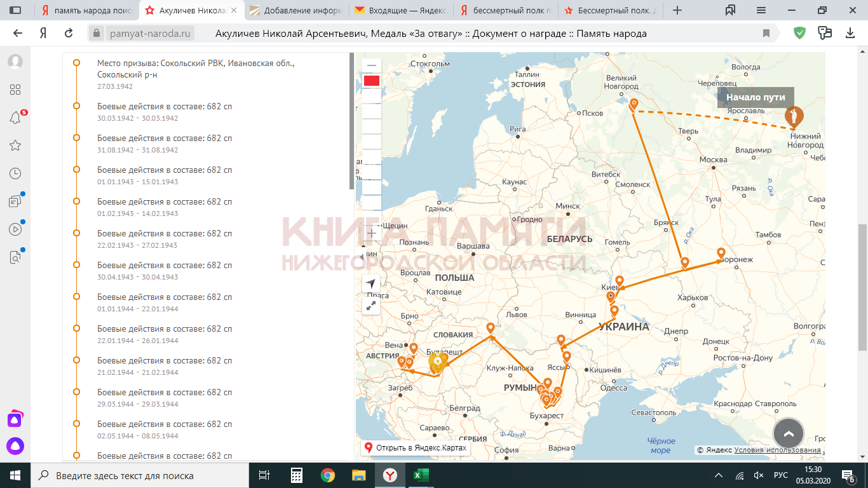Switch to 'Добавление информ' tab
Viewport: 868px width, 488px height.
tap(297, 10)
